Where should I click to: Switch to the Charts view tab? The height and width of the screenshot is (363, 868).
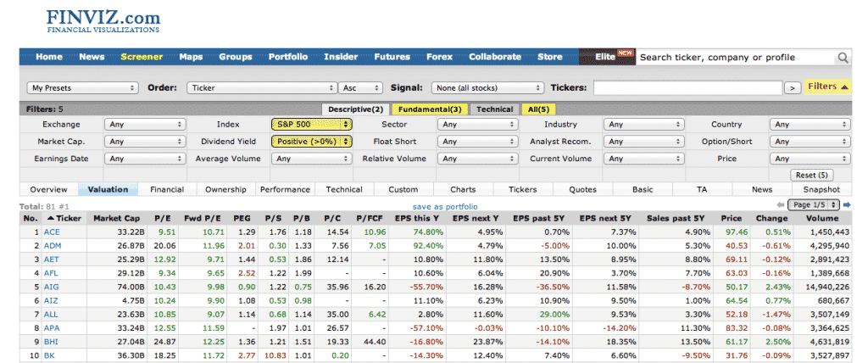(x=463, y=189)
